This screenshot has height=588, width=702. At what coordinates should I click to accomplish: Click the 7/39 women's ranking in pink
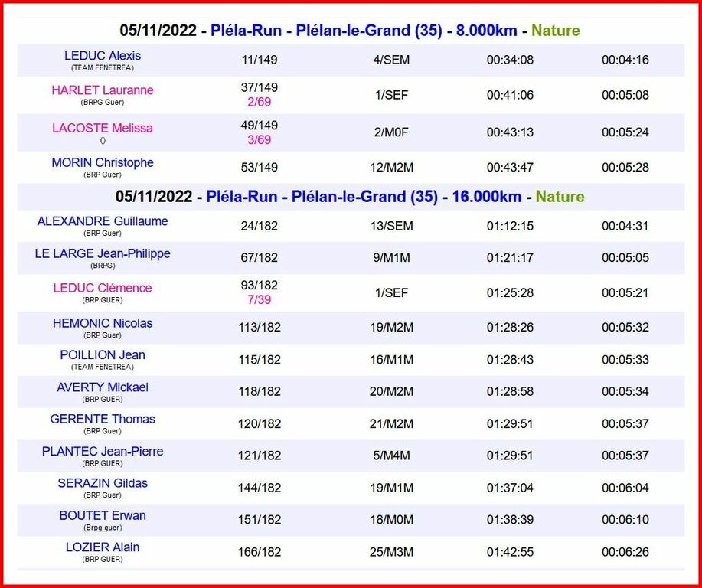click(x=260, y=299)
